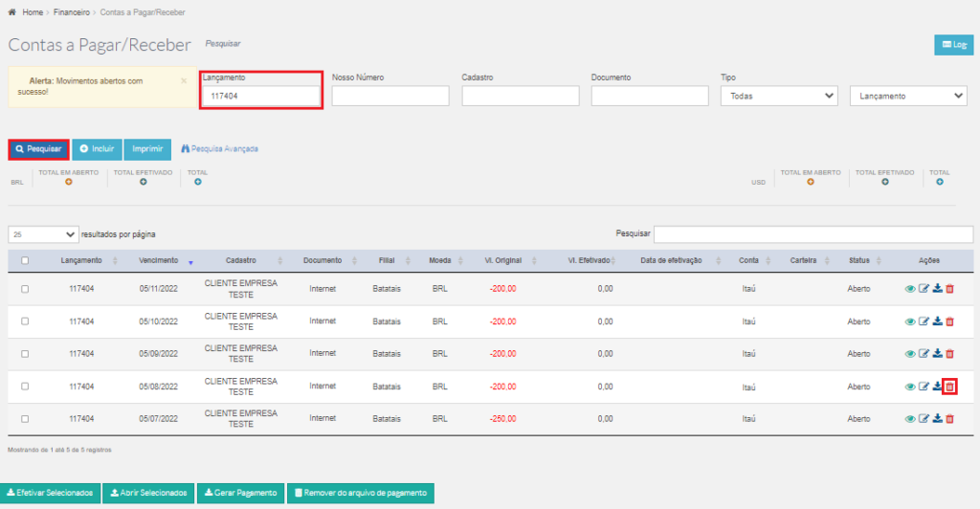Download icon for the 05/11/2022 row
The height and width of the screenshot is (509, 980).
938,289
